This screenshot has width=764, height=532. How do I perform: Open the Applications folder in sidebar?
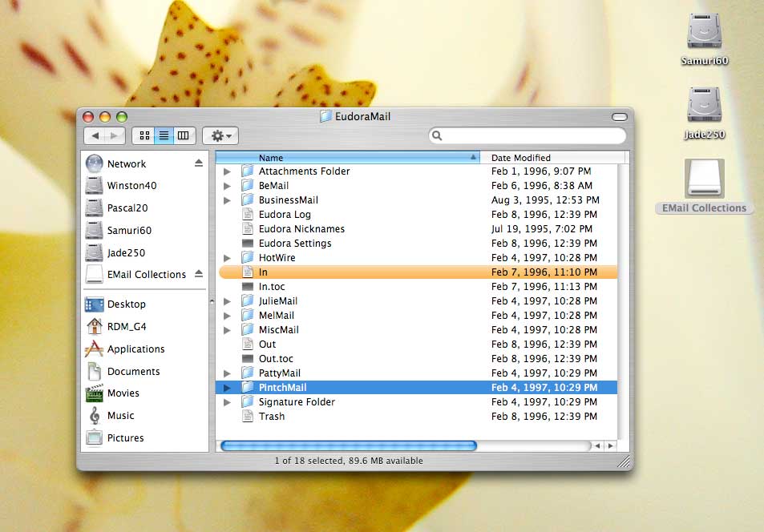[x=125, y=349]
